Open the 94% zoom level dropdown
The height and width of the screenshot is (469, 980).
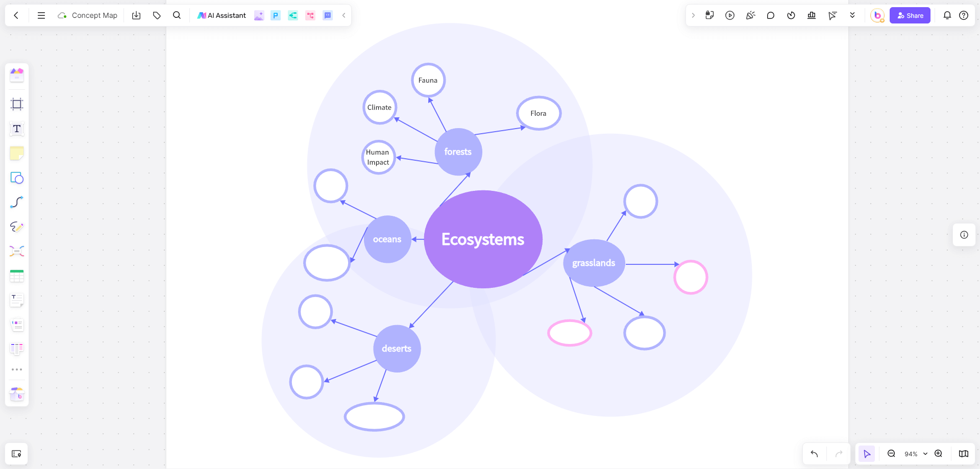916,454
